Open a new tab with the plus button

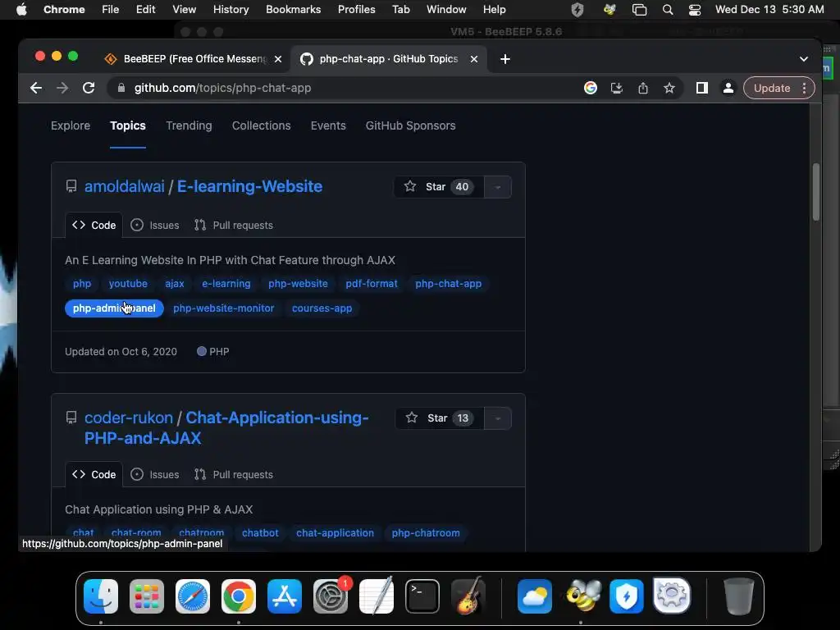click(x=505, y=59)
